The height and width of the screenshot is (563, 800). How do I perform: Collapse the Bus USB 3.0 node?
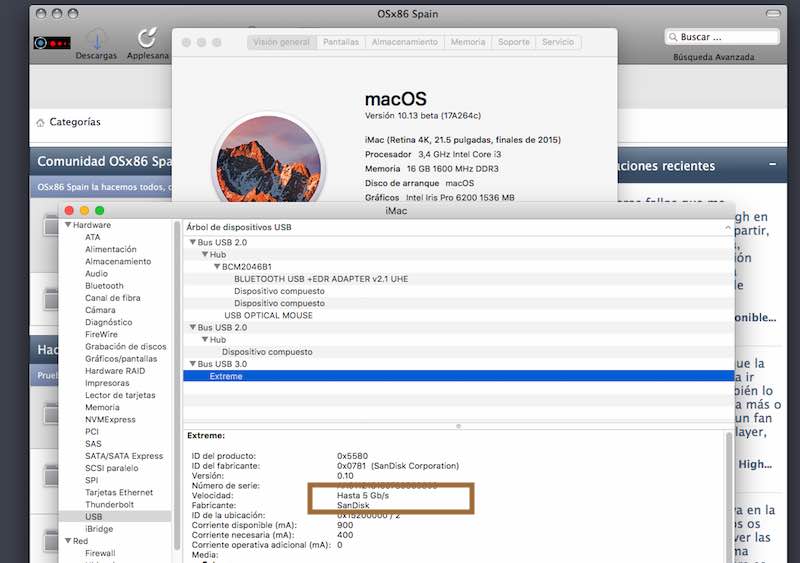[x=192, y=364]
